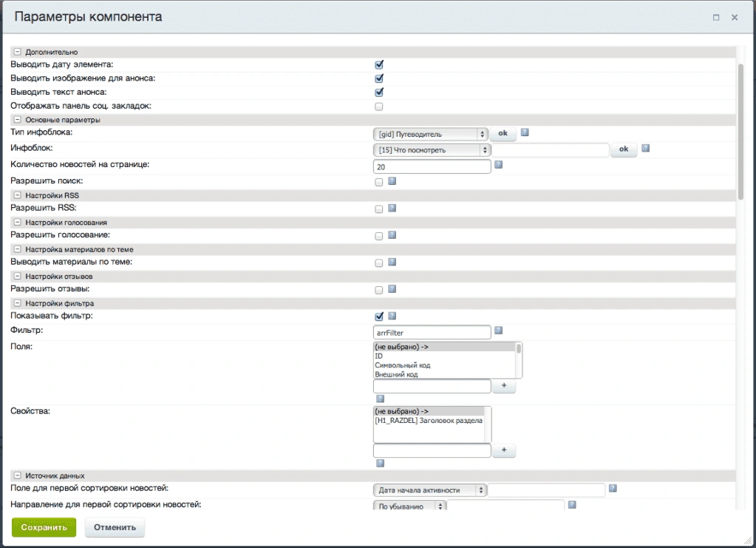Enable the Разрешить RSS checkbox

[x=379, y=209]
